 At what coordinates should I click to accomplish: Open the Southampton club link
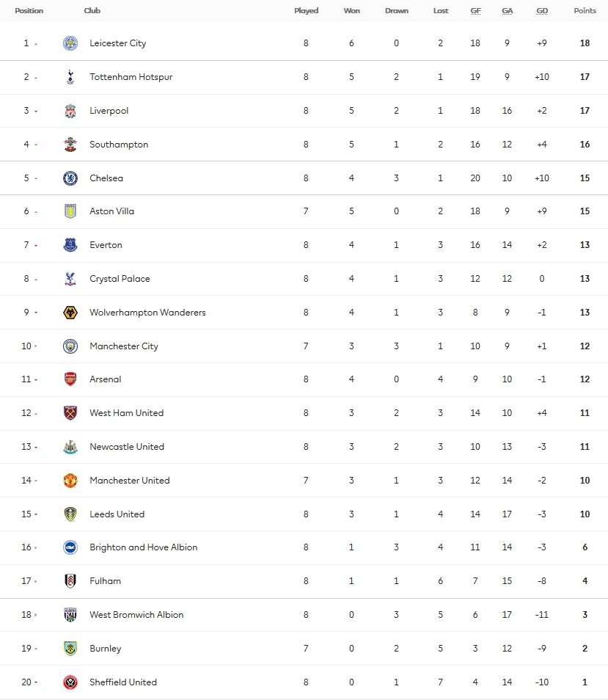pyautogui.click(x=119, y=145)
